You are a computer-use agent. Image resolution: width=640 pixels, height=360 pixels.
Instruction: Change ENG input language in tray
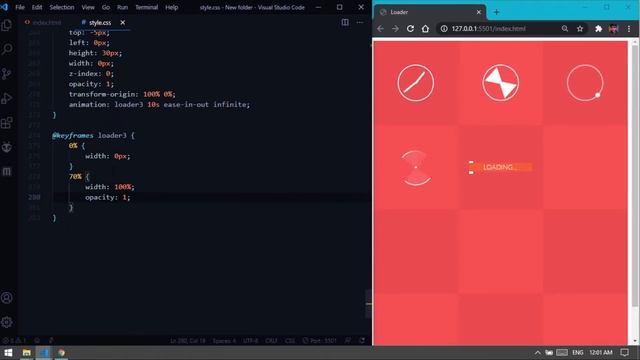point(578,352)
